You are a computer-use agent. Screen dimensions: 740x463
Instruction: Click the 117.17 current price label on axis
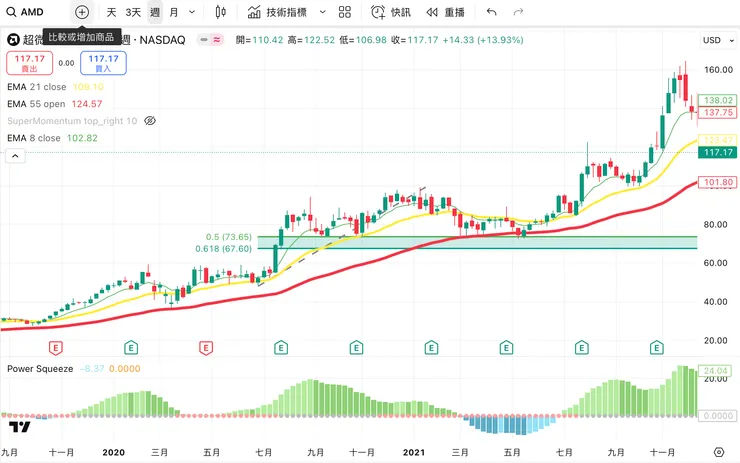coord(717,152)
